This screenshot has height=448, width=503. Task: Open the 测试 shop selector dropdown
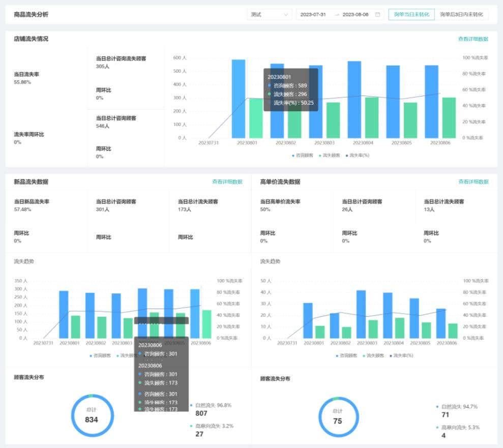point(269,14)
